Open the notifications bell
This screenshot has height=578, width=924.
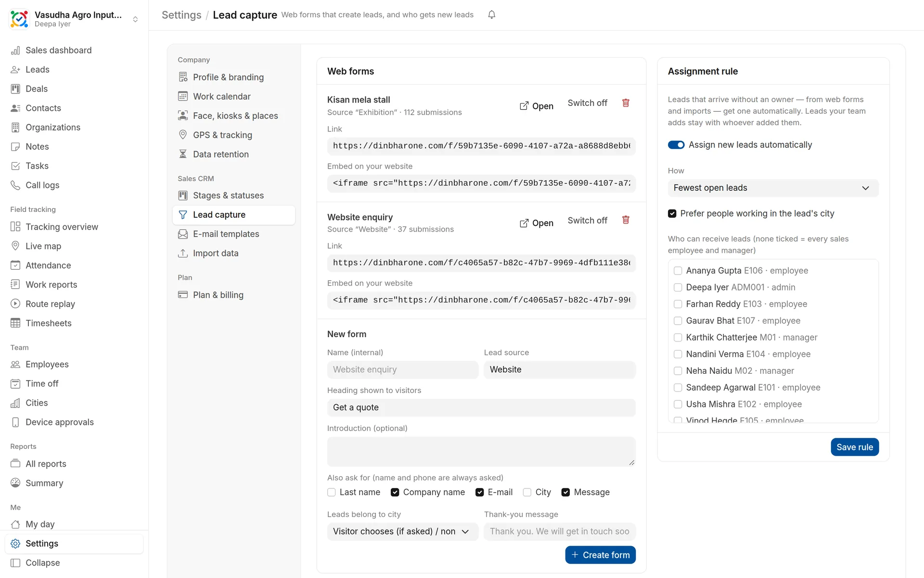491,15
